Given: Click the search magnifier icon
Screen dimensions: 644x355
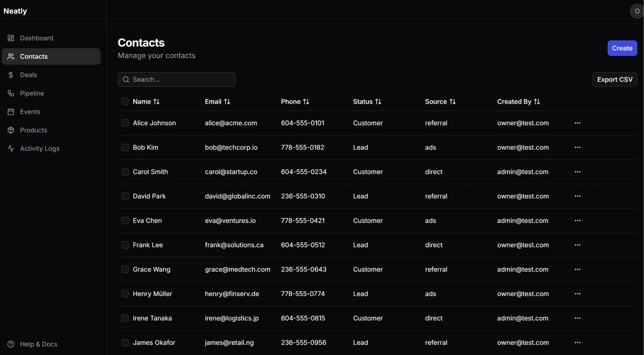Looking at the screenshot, I should [x=126, y=79].
